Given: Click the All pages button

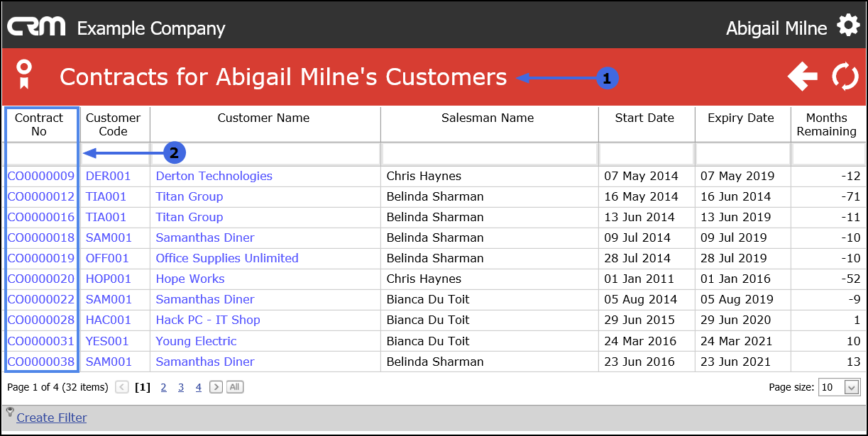Looking at the screenshot, I should point(235,387).
